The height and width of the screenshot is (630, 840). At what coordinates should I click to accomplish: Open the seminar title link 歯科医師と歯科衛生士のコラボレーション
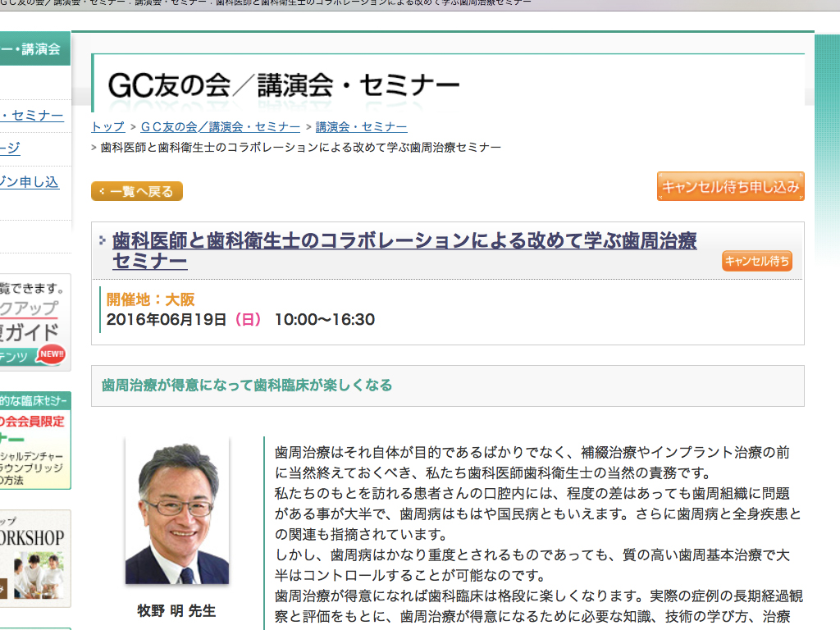(x=404, y=251)
